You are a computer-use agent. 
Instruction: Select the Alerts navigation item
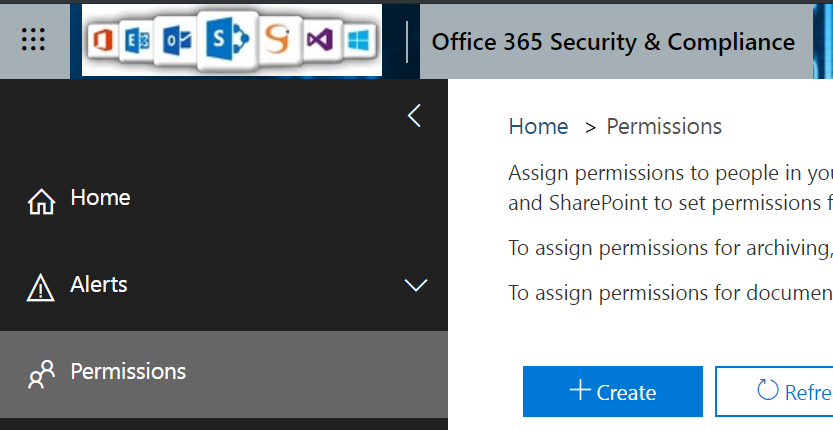pos(99,285)
